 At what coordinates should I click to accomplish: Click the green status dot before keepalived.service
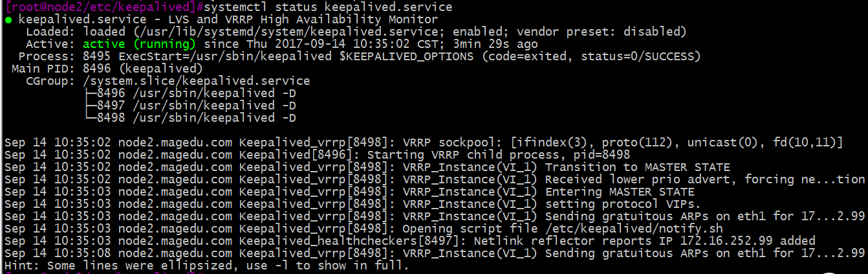click(x=8, y=20)
